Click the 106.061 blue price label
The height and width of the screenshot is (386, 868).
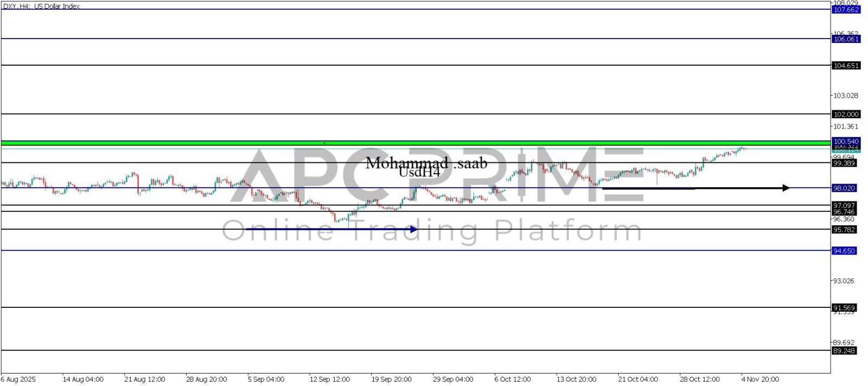tap(846, 39)
